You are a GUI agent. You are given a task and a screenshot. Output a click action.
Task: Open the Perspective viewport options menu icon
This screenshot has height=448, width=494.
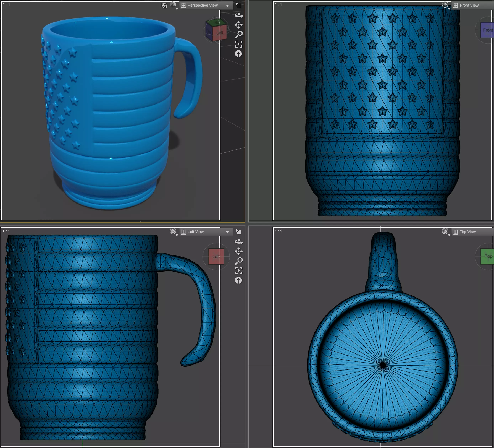pos(239,5)
